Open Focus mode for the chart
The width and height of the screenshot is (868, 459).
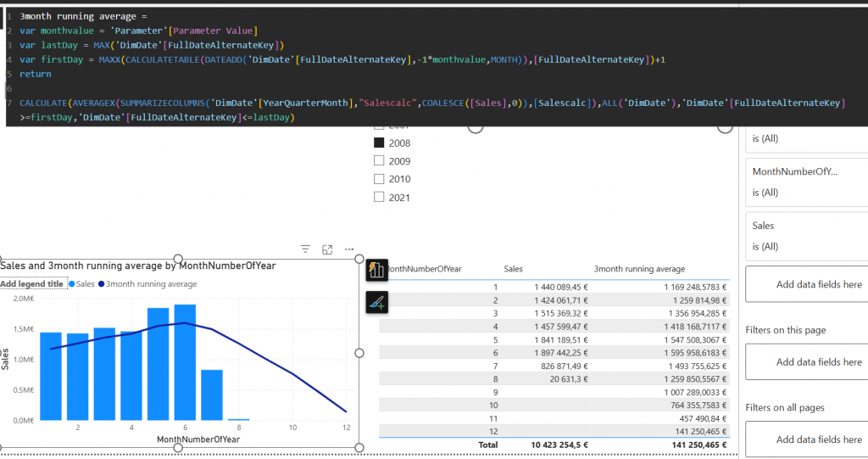[327, 249]
